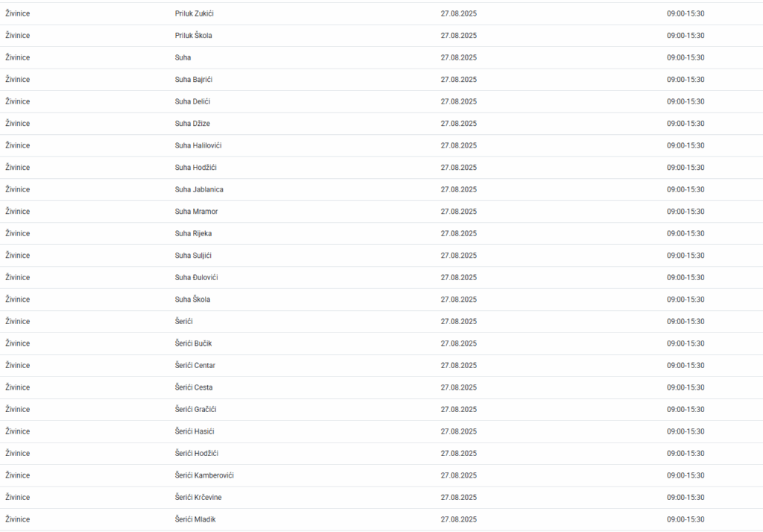Click the Suha Škola location entry
Screen dimensions: 763x532
pyautogui.click(x=192, y=300)
